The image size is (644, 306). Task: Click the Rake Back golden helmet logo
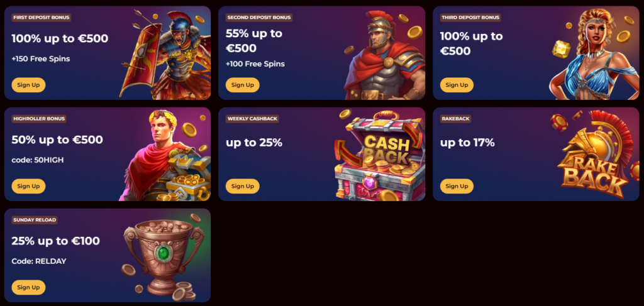pyautogui.click(x=595, y=155)
